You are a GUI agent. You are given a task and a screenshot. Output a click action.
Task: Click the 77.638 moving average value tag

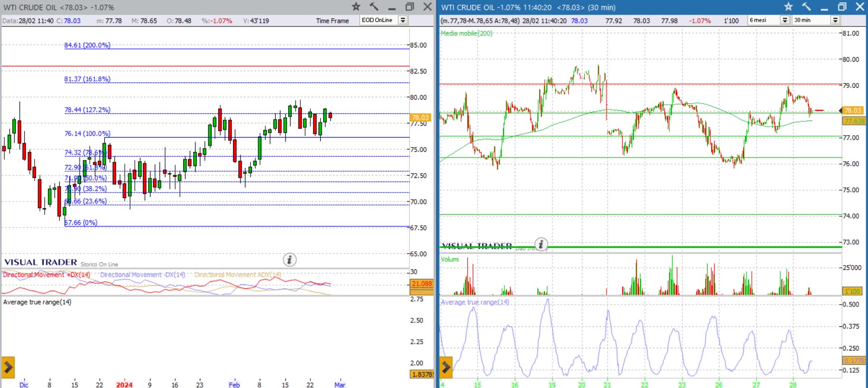coord(854,121)
